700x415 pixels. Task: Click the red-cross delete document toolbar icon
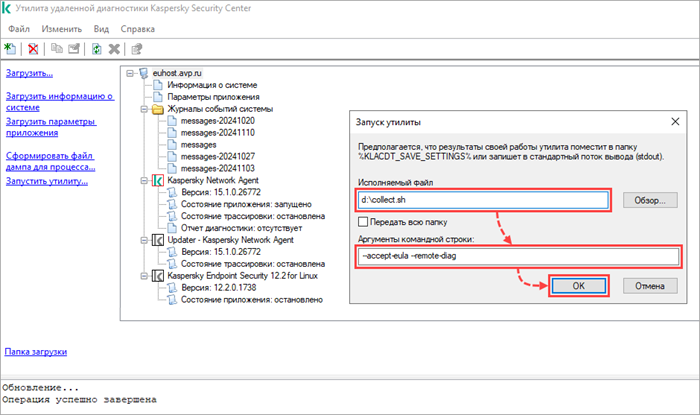33,49
